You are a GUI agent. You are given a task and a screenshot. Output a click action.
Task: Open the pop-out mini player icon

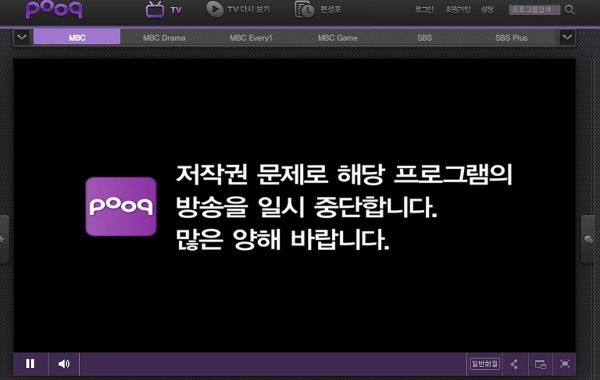(540, 364)
